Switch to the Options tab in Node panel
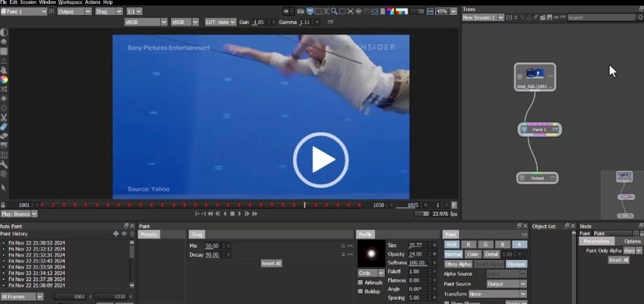The height and width of the screenshot is (304, 644). click(632, 241)
